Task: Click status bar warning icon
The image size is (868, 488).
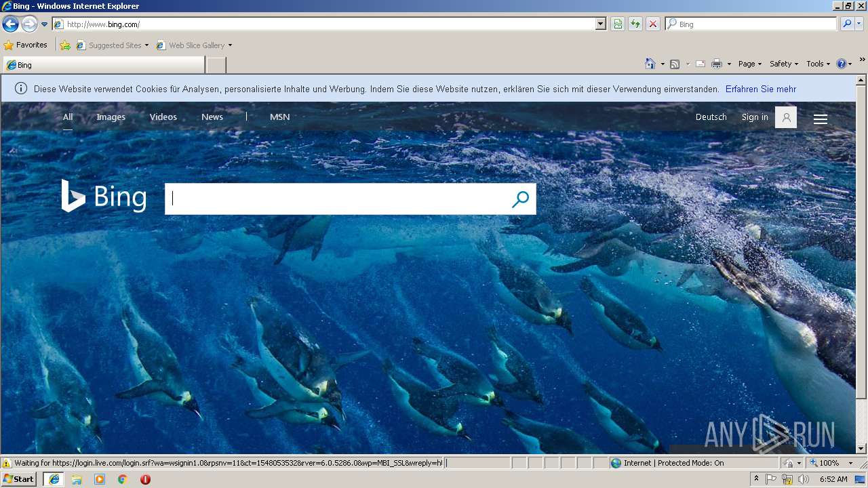Action: [x=7, y=463]
